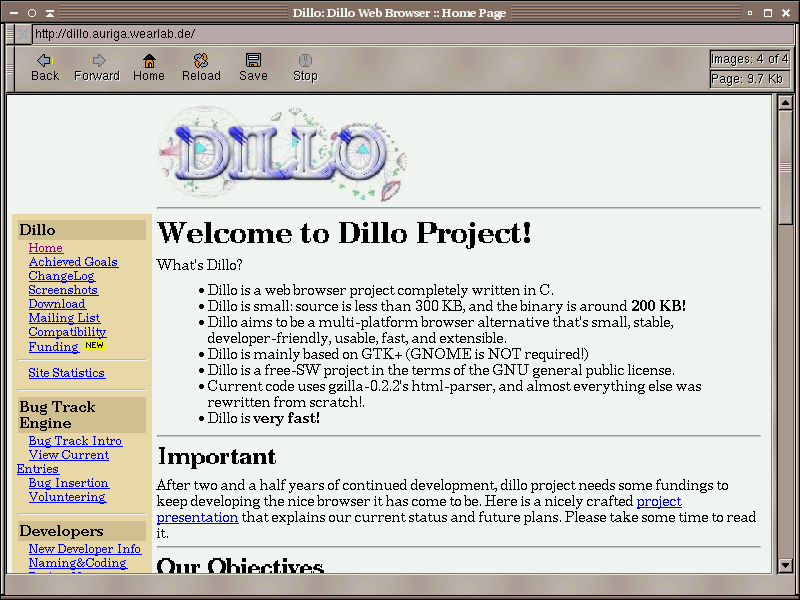Image resolution: width=800 pixels, height=600 pixels.
Task: Open the Achieved Goals link
Action: click(x=73, y=262)
